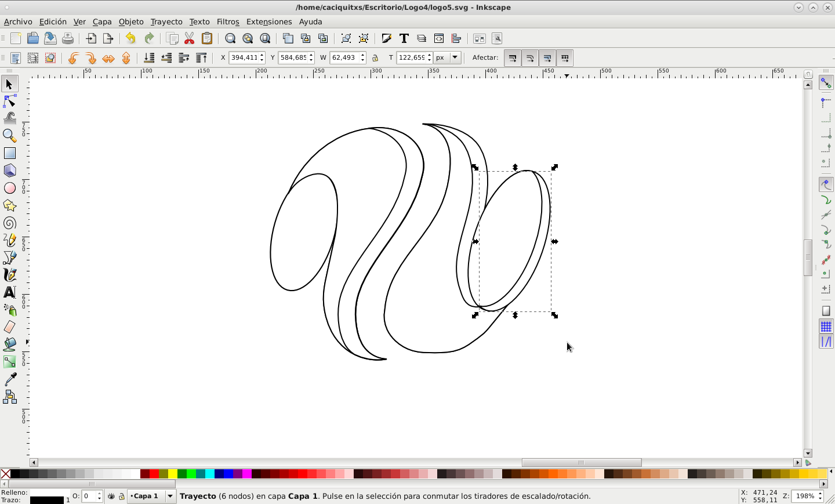Toggle the width/height ratio lock
This screenshot has width=835, height=504.
(375, 58)
